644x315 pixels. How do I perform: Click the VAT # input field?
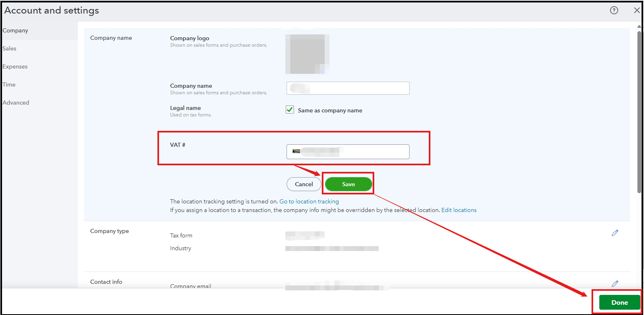[348, 151]
